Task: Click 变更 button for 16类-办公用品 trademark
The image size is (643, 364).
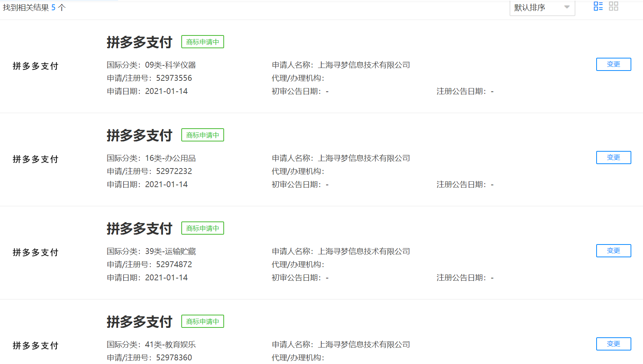Action: [x=613, y=158]
